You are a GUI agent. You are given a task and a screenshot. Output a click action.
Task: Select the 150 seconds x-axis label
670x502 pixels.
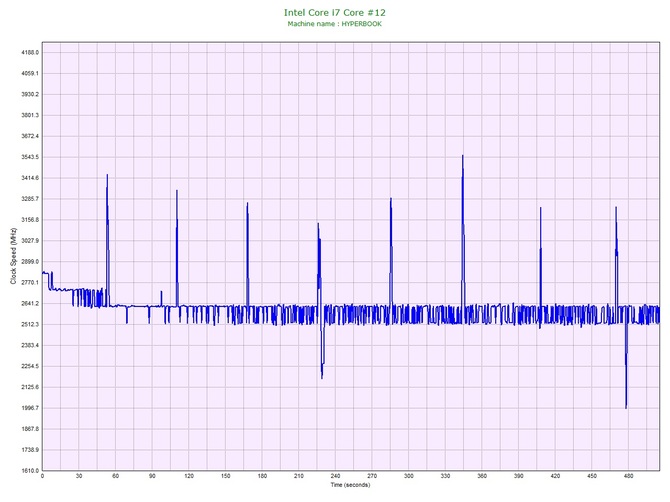pos(226,476)
